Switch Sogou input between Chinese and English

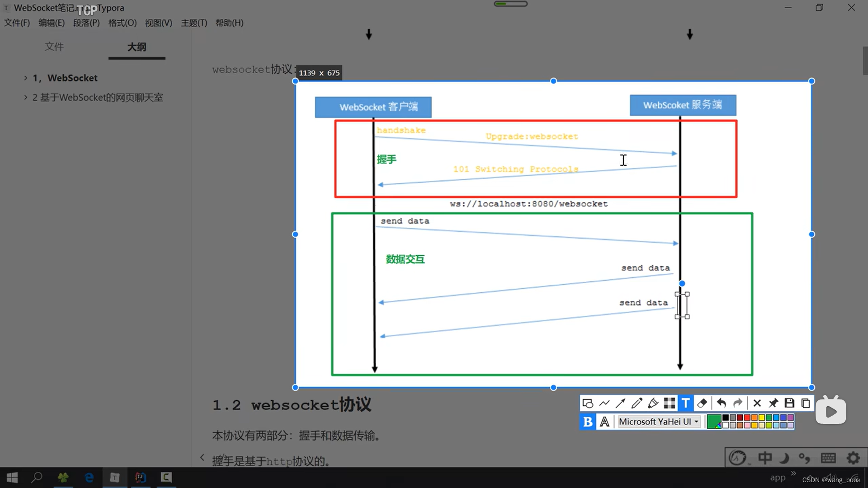pyautogui.click(x=765, y=458)
